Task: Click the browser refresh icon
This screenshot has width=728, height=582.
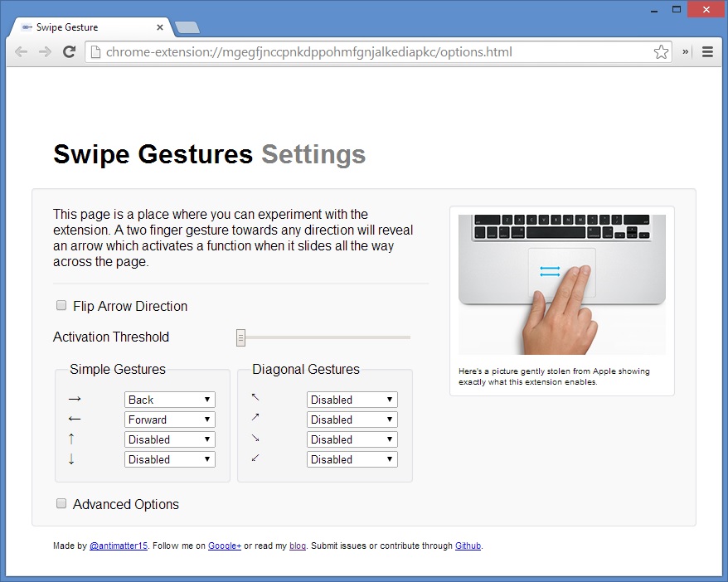Action: 70,51
